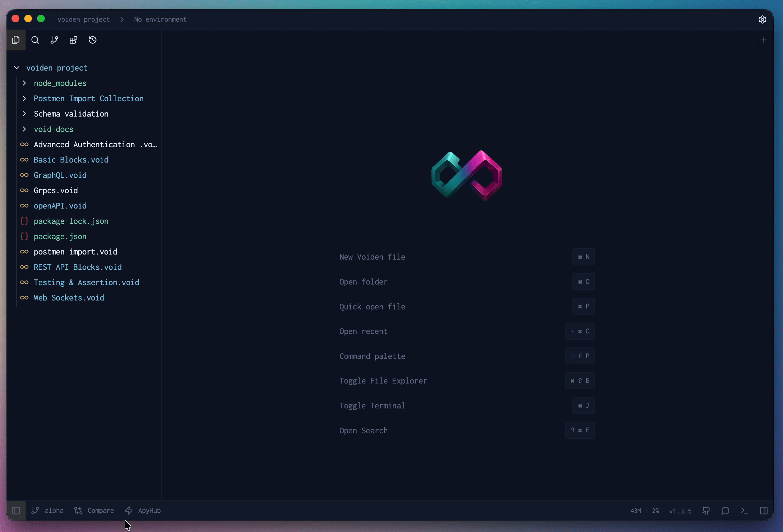Screen dimensions: 783x532
Task: Toggle the terminal icon in status bar
Action: coord(745,511)
